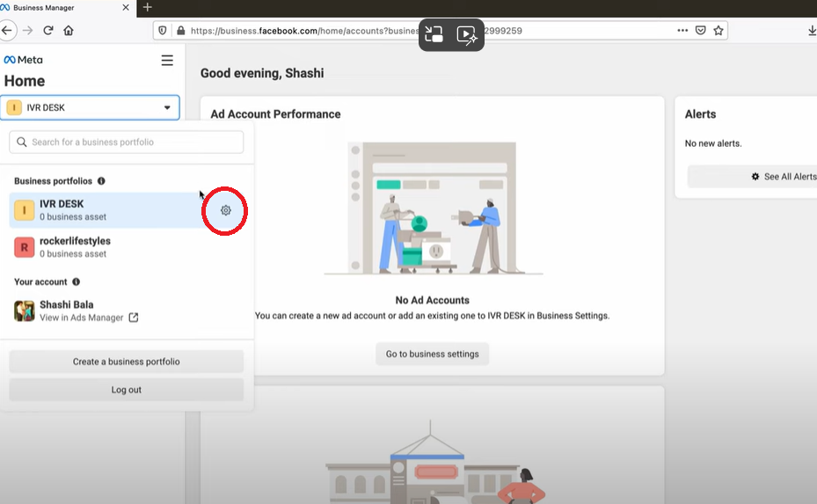Bookmark this page with the star
The width and height of the screenshot is (817, 504).
719,30
